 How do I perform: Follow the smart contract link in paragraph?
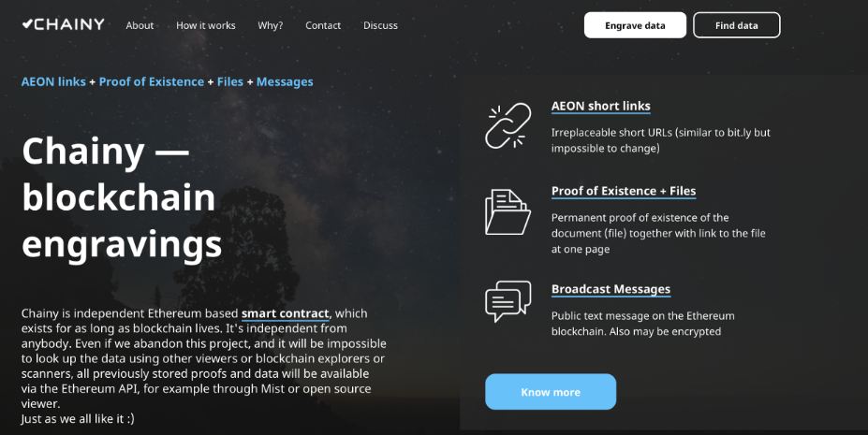(285, 314)
